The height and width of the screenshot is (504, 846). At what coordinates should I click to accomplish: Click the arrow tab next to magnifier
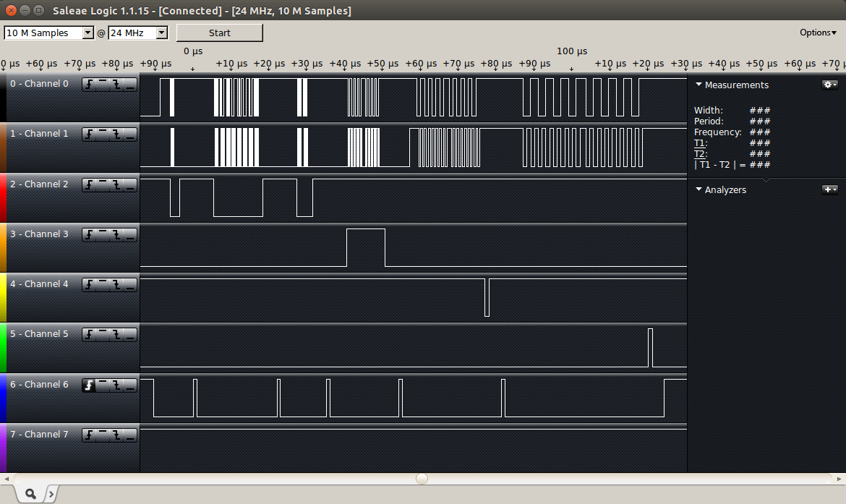pos(51,494)
